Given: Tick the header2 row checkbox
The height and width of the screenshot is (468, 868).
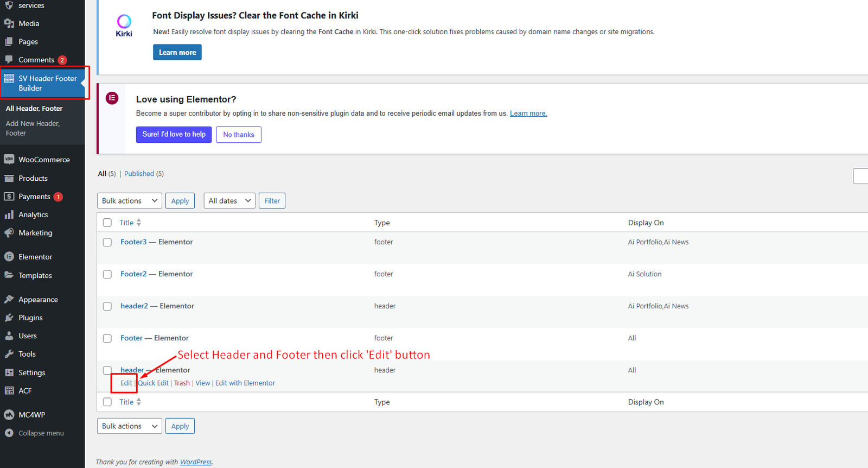Looking at the screenshot, I should tap(107, 306).
